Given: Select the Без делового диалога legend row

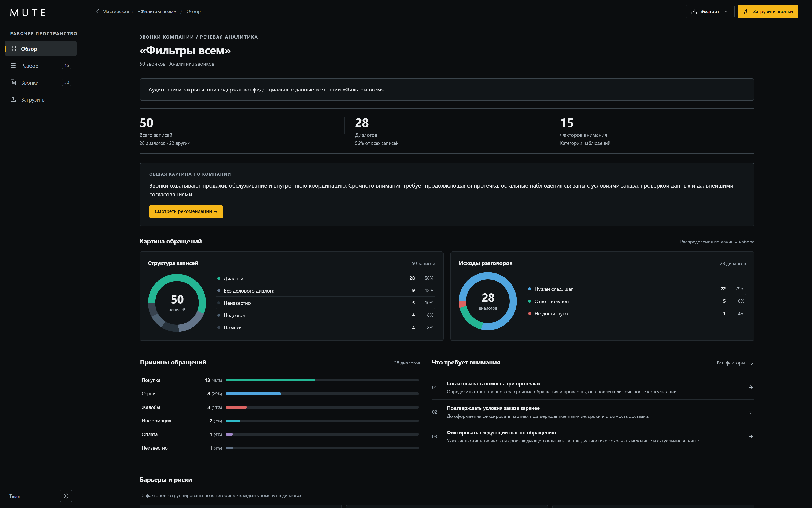Looking at the screenshot, I should coord(325,291).
